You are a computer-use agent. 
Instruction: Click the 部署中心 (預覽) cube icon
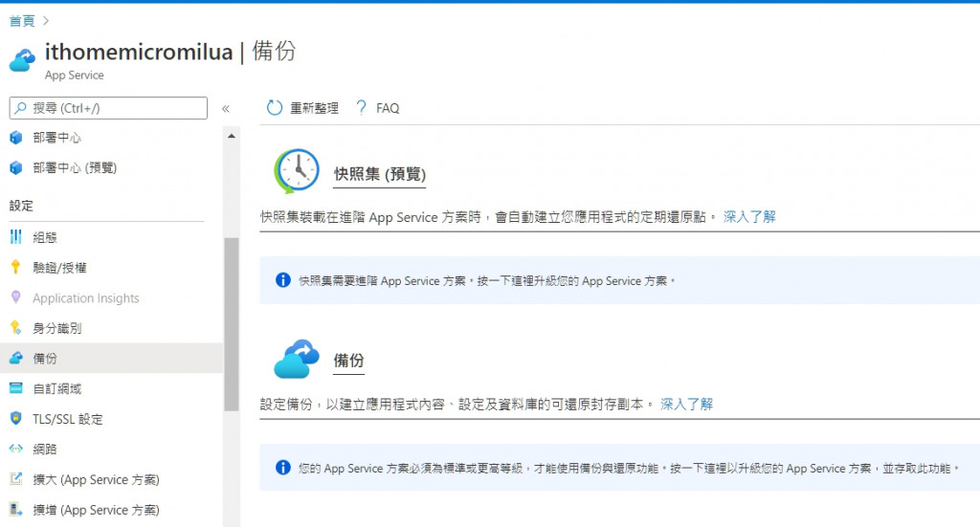[16, 167]
